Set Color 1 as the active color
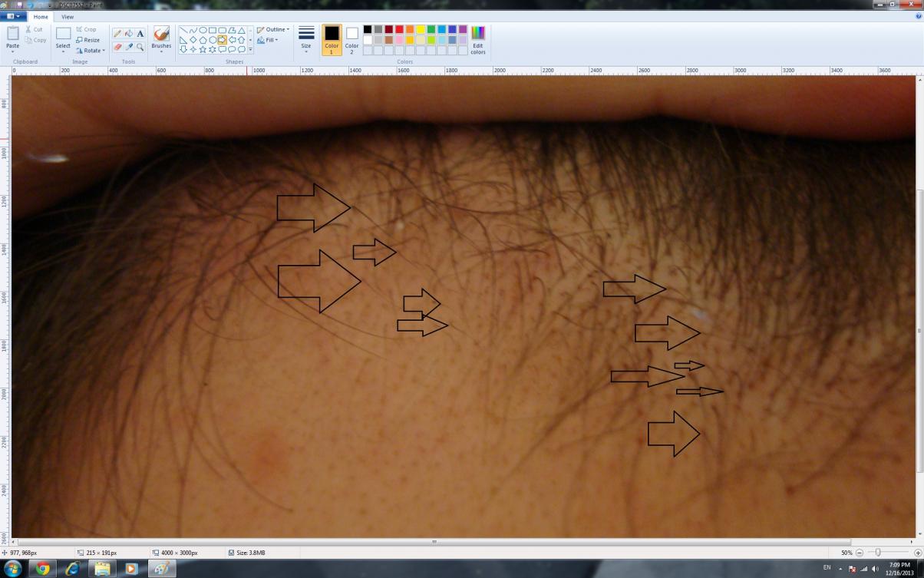 (332, 38)
